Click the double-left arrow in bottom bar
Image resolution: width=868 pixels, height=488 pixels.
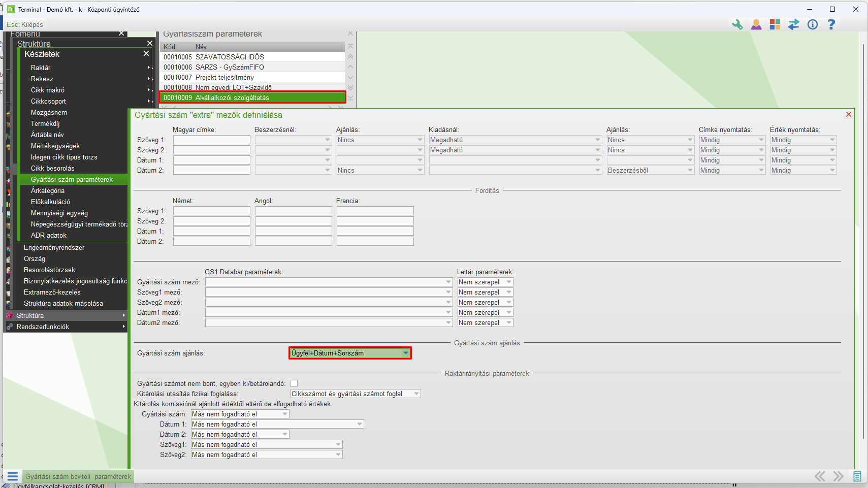[x=820, y=476]
